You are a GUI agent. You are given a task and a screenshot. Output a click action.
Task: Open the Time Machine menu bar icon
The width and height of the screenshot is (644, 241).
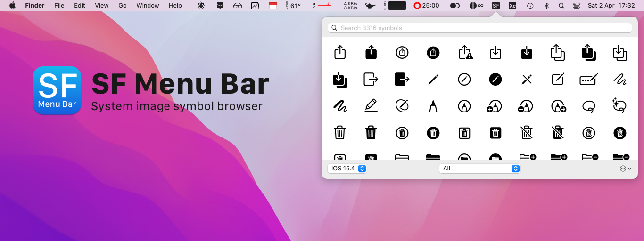tap(530, 6)
